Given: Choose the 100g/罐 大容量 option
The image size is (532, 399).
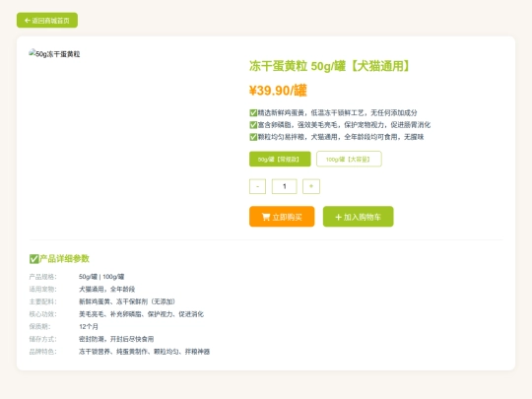Looking at the screenshot, I should (x=349, y=159).
